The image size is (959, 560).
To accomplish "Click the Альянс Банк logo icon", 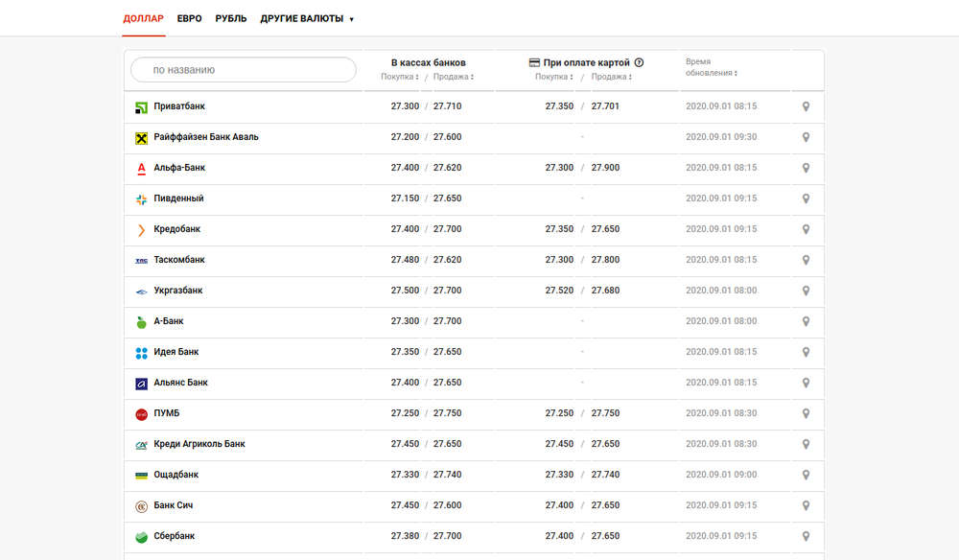I will 141,384.
